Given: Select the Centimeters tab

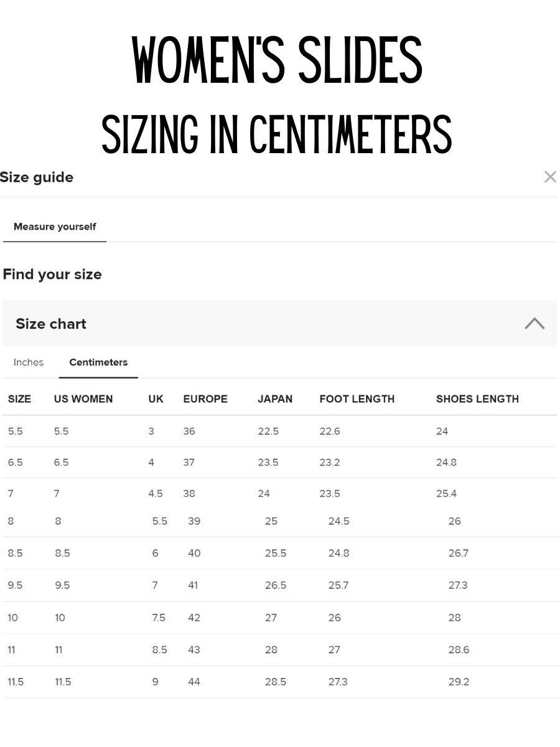Looking at the screenshot, I should coord(98,362).
